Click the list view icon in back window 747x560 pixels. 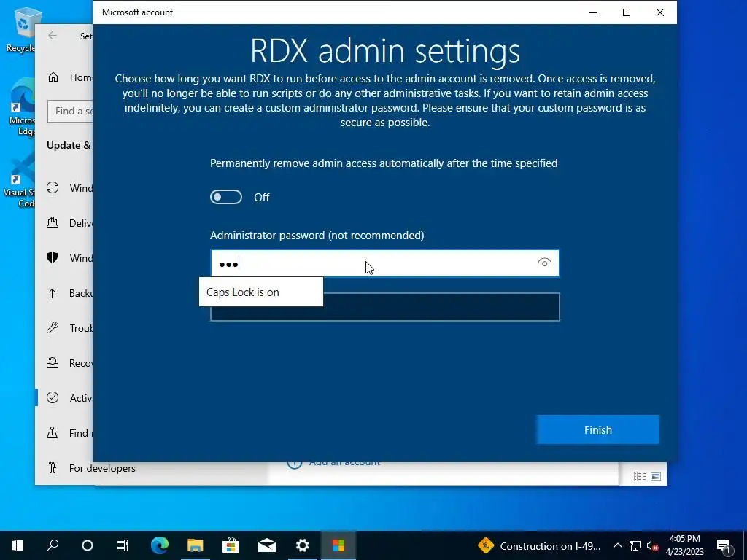pyautogui.click(x=640, y=476)
